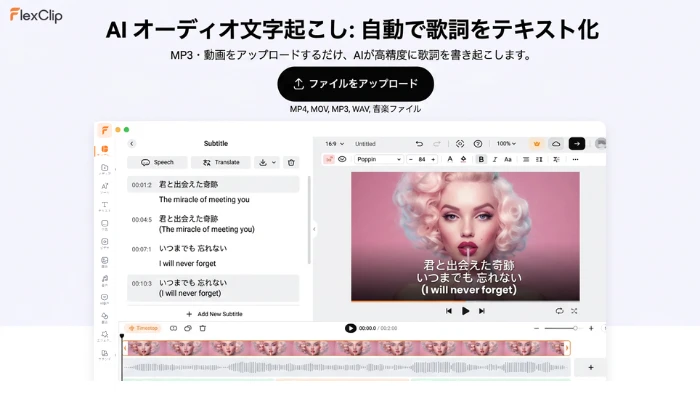Click the subtitle list scrollbar
This screenshot has width=700, height=400.
point(309,221)
